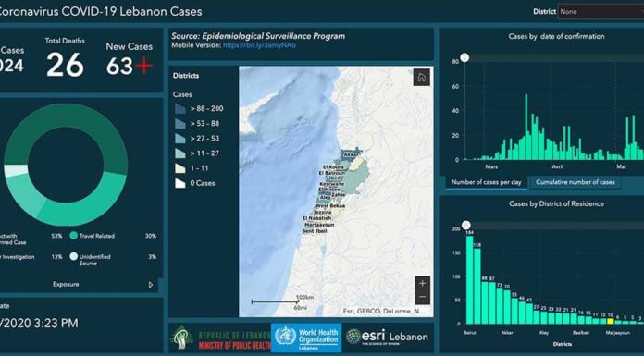This screenshot has width=644, height=356.
Task: Click the light green Unidentified Source donut segment
Action: pos(15,171)
